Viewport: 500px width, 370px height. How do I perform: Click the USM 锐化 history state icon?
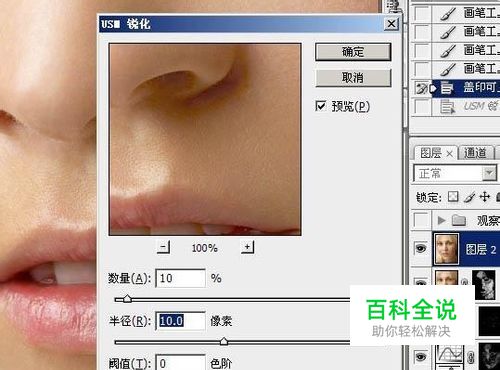point(447,107)
